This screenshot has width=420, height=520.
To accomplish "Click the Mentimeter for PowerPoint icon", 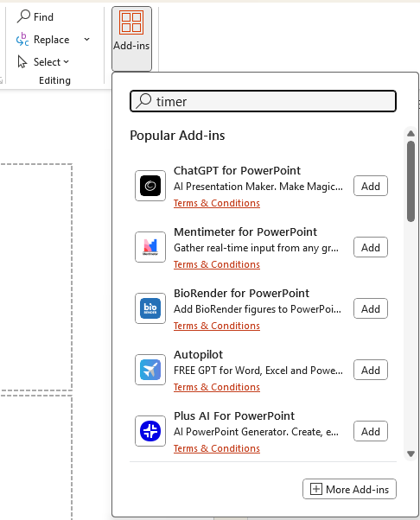I will (x=150, y=247).
